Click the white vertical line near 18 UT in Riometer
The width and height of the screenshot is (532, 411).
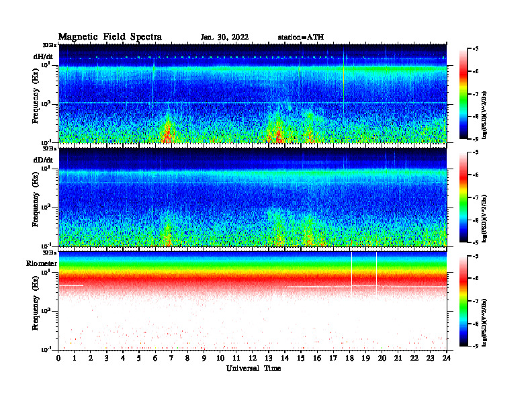tap(351, 273)
